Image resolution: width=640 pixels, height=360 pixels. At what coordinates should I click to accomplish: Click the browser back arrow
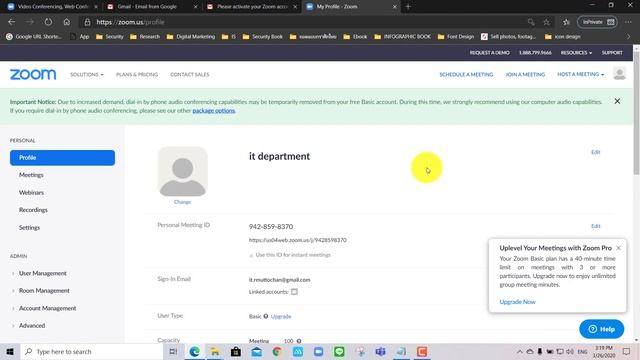click(x=11, y=22)
